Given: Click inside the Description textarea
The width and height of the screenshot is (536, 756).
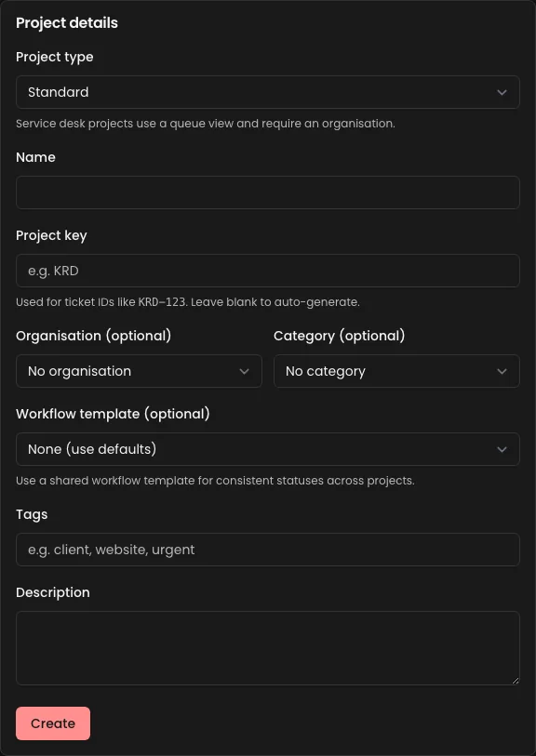Looking at the screenshot, I should click(268, 646).
